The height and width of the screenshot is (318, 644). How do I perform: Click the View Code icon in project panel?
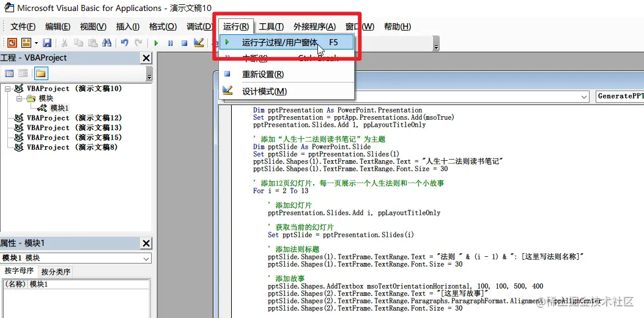9,73
